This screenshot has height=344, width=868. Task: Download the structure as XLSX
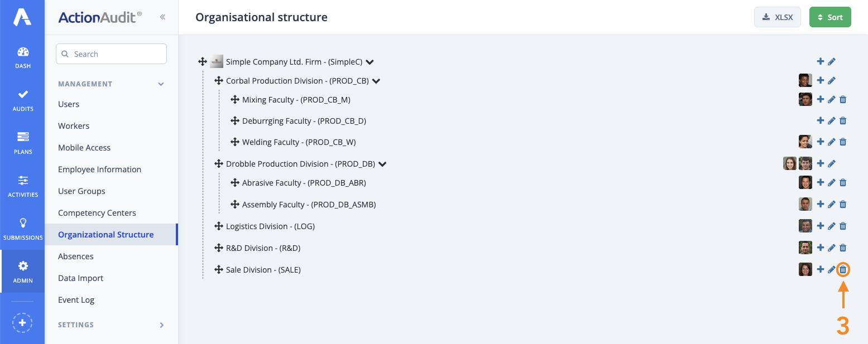coord(777,17)
